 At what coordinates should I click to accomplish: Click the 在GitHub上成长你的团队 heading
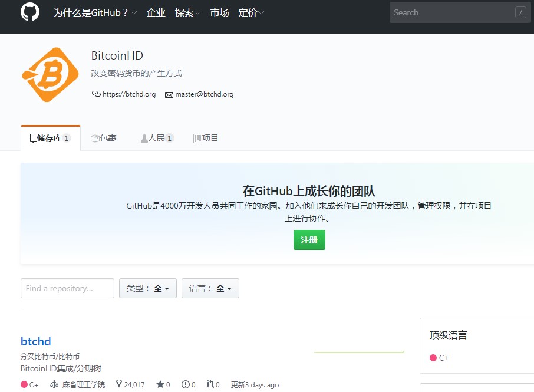coord(309,191)
